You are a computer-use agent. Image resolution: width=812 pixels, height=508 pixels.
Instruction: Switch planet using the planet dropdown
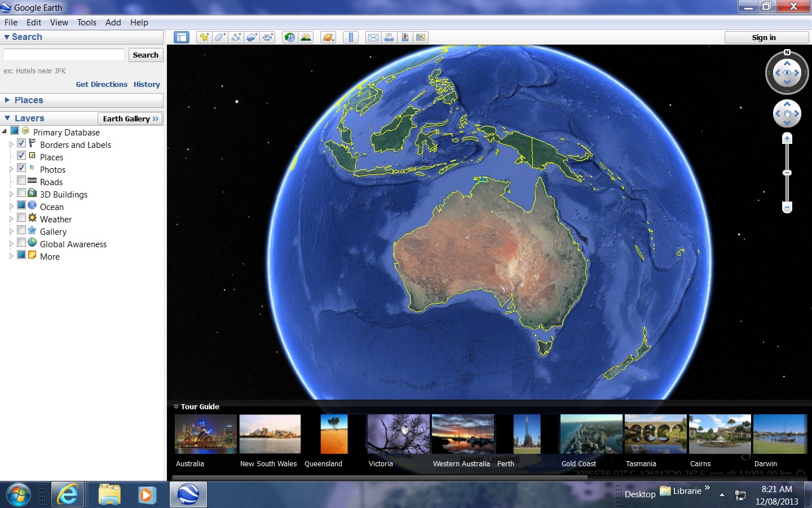[x=328, y=37]
